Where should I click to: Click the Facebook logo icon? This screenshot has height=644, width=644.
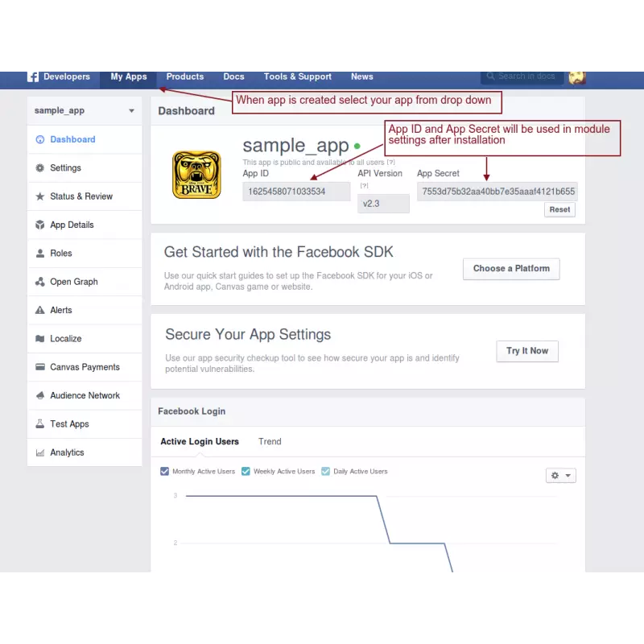pyautogui.click(x=33, y=76)
